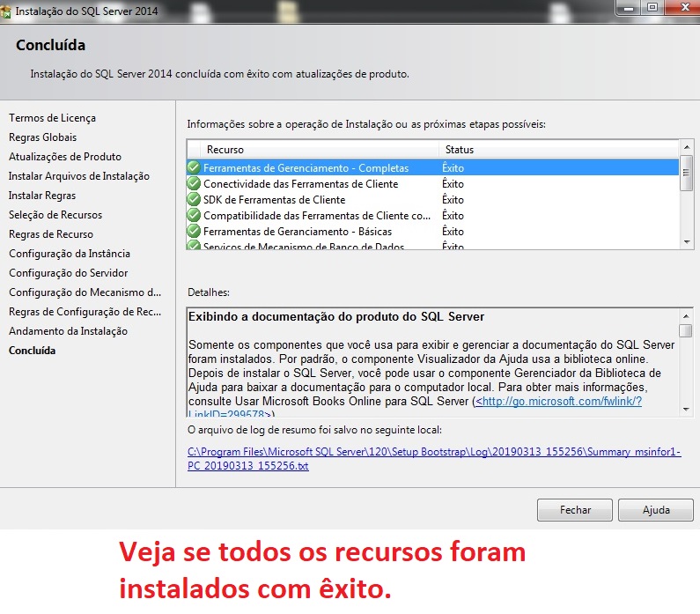
Task: Click the SQL Server setup title bar icon
Action: pos(6,11)
